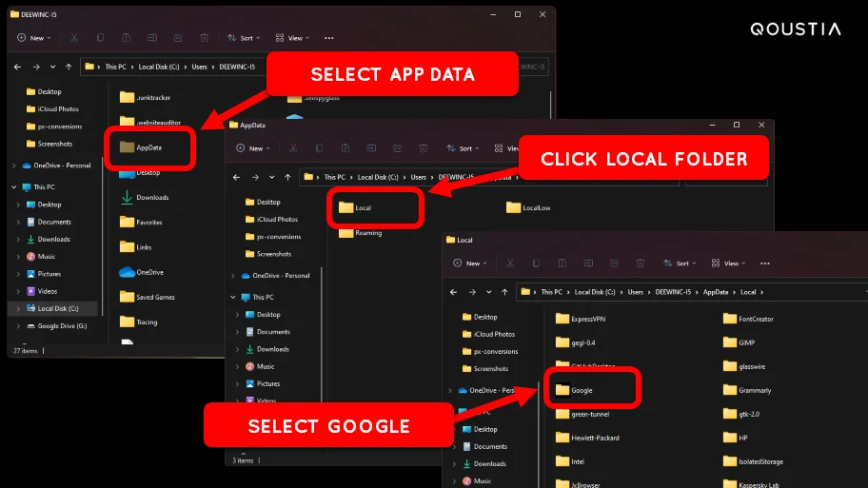
Task: Select the ExpressVPN folder in the Local window
Action: (581, 320)
